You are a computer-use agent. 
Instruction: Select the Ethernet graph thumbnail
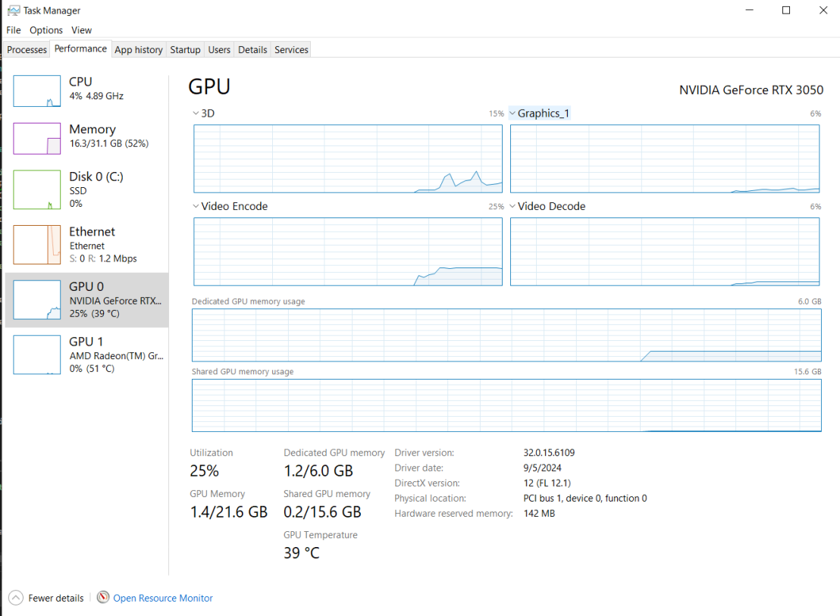pos(36,245)
